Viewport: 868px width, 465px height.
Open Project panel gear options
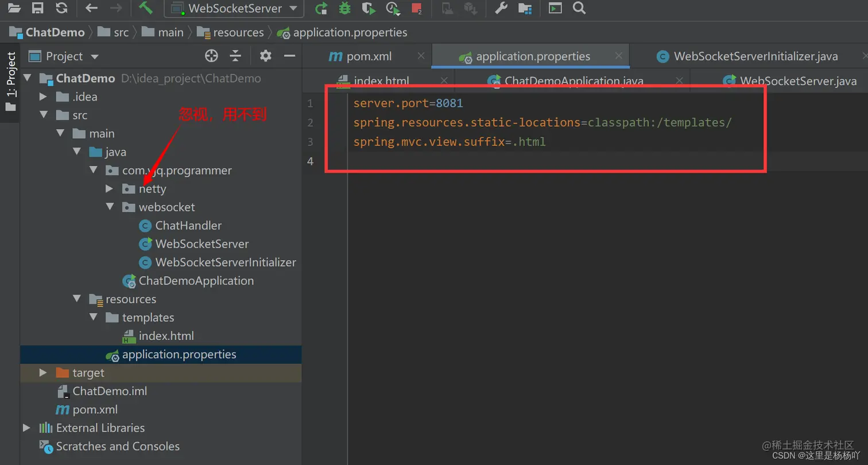265,56
